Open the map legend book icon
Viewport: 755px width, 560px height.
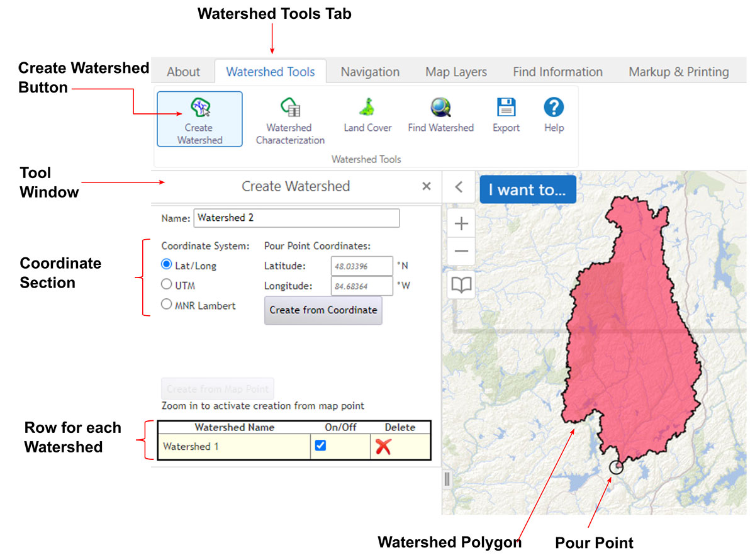tap(461, 284)
